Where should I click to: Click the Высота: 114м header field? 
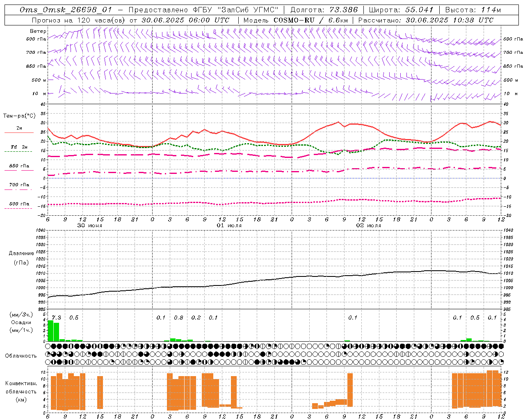pyautogui.click(x=473, y=10)
